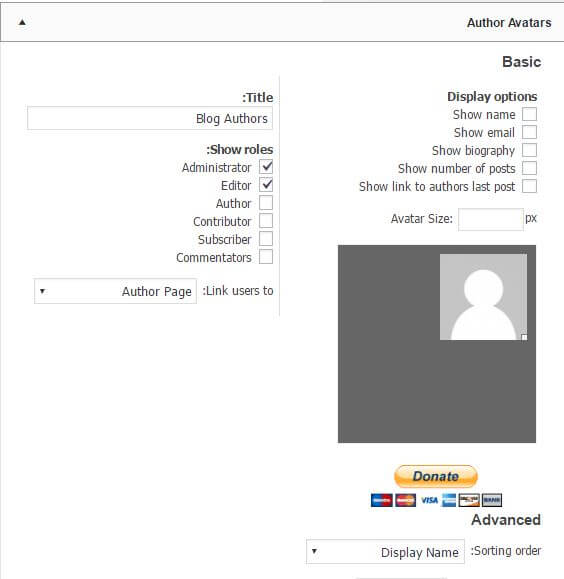Tick Show link to authors last post

click(529, 186)
